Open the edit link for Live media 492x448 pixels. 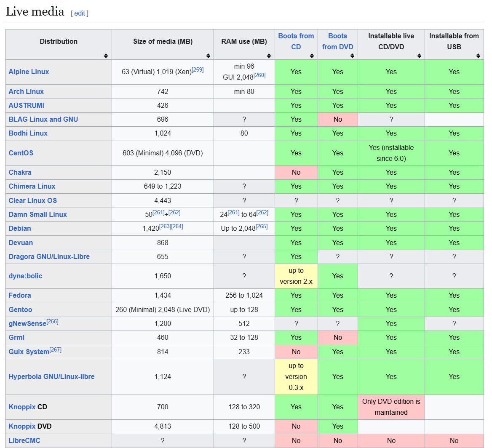[79, 13]
